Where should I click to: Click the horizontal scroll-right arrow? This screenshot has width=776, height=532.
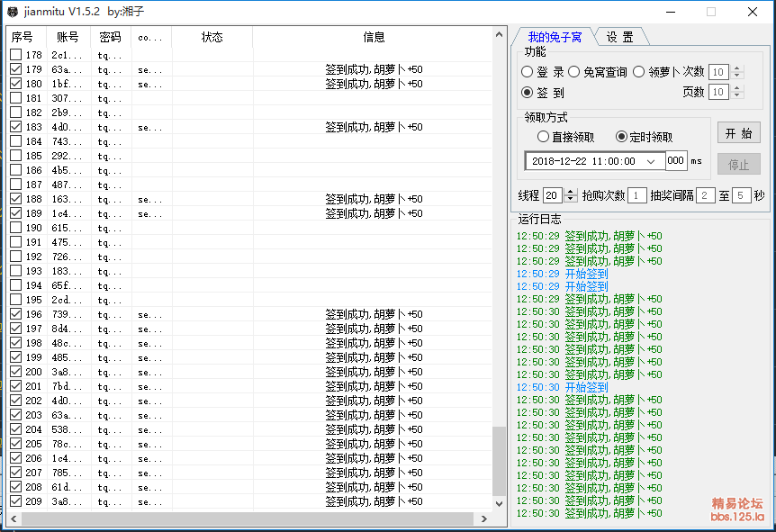tap(484, 518)
